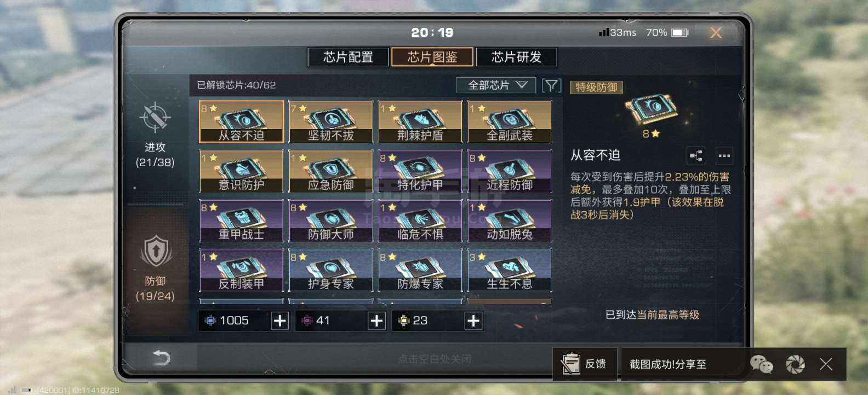The width and height of the screenshot is (868, 395).
Task: Add more blue chip currency 1005
Action: (279, 321)
